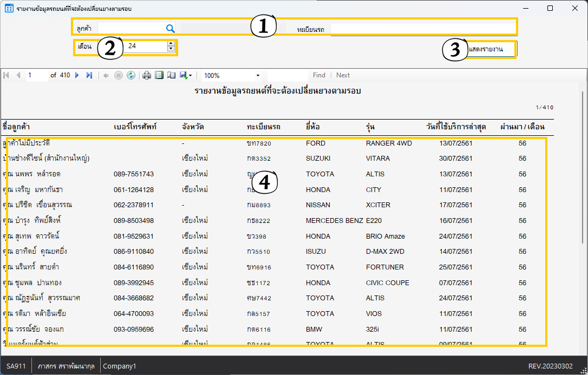This screenshot has width=588, height=375.
Task: Increase the month value with up arrow
Action: (x=171, y=44)
